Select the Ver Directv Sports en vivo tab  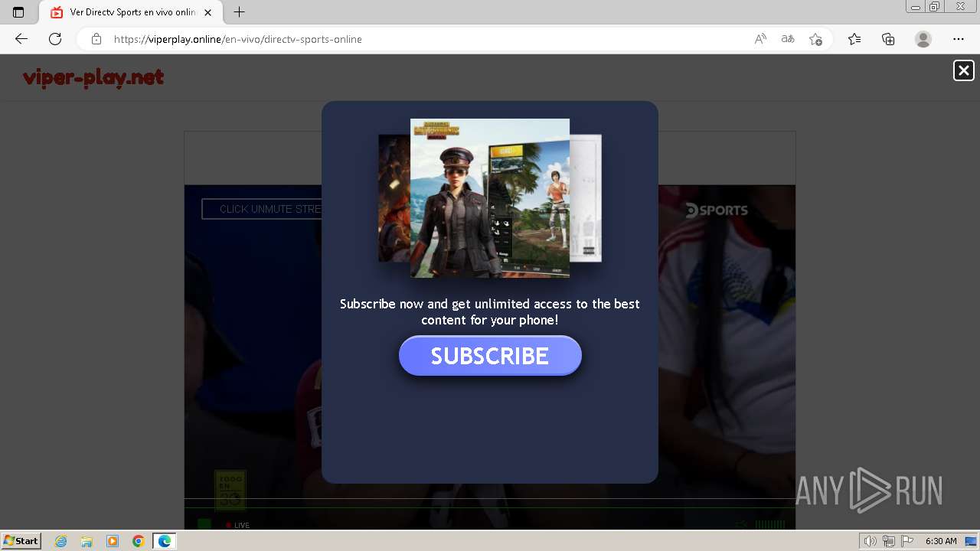tap(131, 12)
